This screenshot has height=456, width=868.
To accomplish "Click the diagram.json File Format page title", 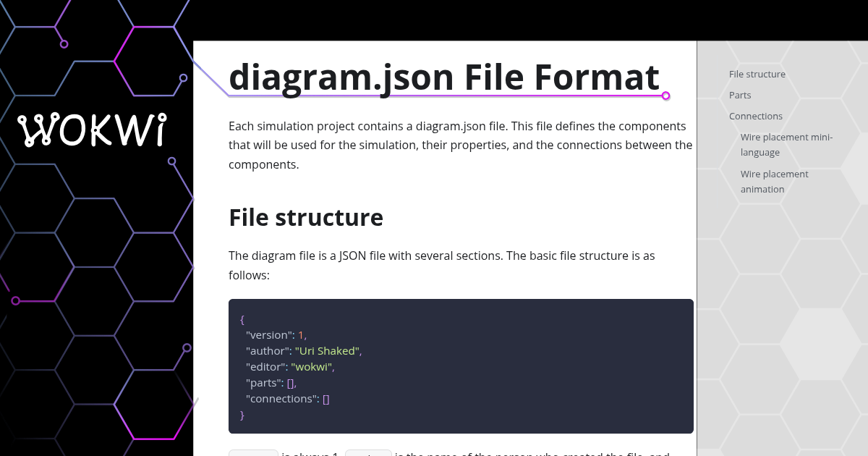I will pyautogui.click(x=443, y=77).
